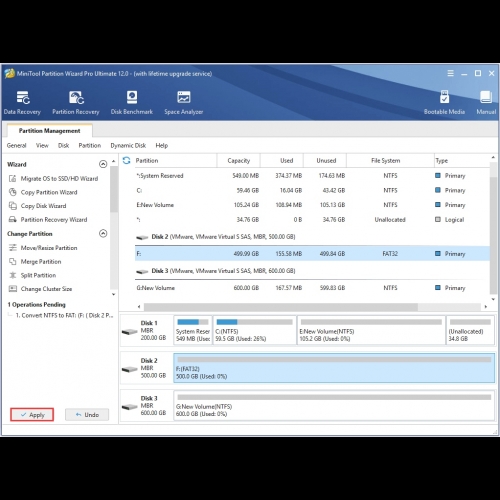
Task: Choose Split Partition
Action: (32, 275)
